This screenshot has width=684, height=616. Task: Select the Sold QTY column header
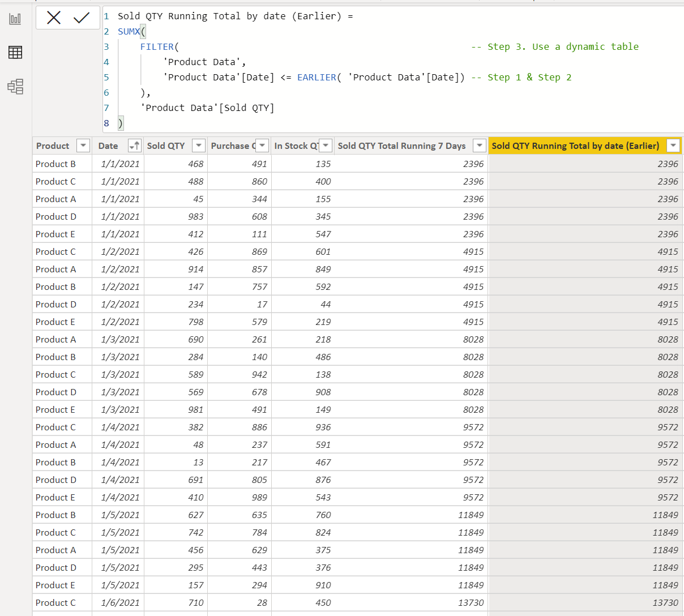tap(166, 146)
